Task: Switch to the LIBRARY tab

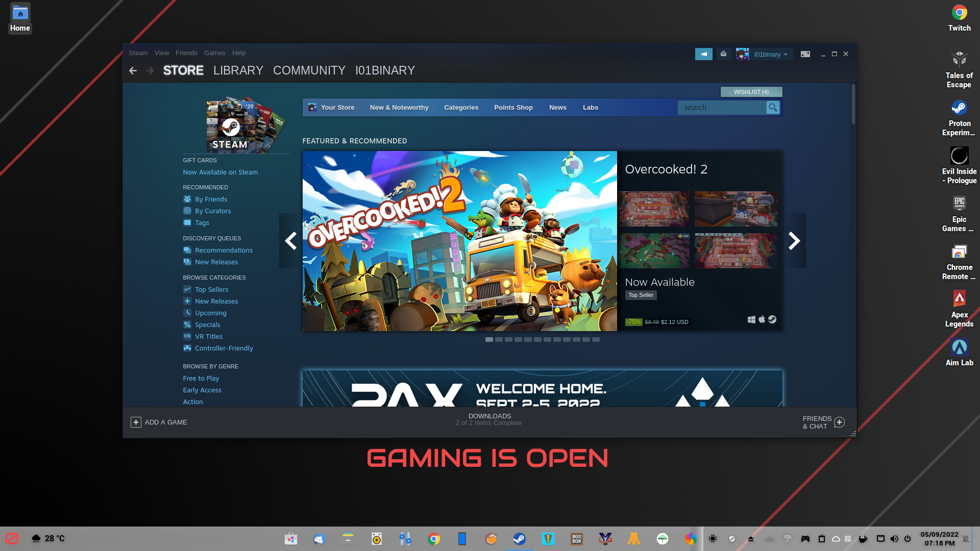Action: (x=238, y=70)
